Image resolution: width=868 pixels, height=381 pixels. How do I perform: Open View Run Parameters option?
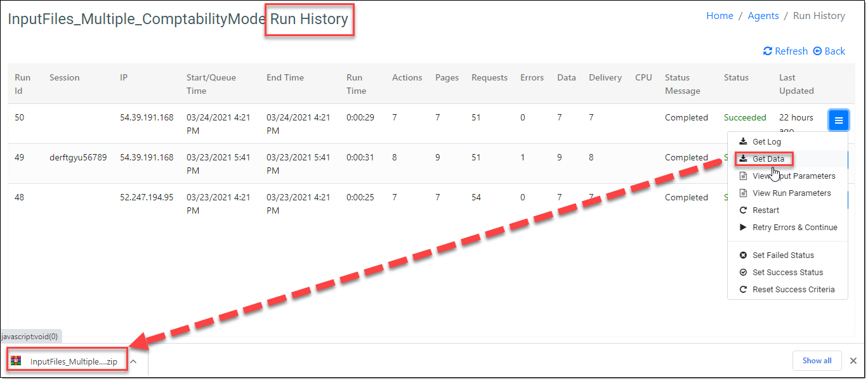point(791,193)
